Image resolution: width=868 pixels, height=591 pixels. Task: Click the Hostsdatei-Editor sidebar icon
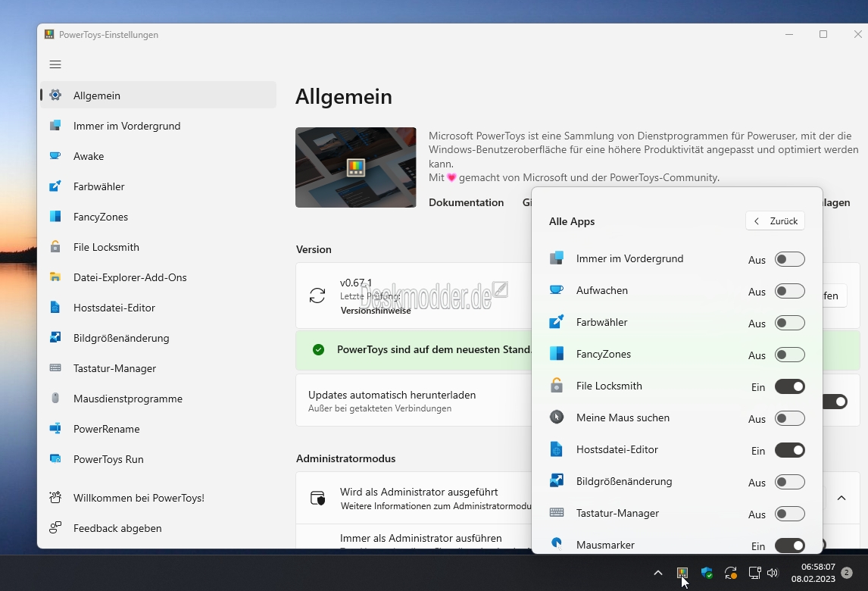(x=55, y=308)
